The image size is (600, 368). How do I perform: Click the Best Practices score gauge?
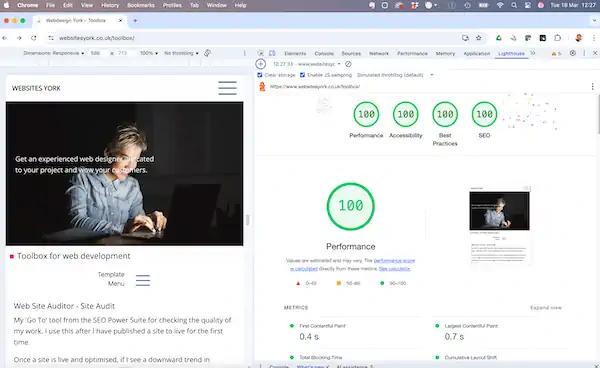pos(445,114)
